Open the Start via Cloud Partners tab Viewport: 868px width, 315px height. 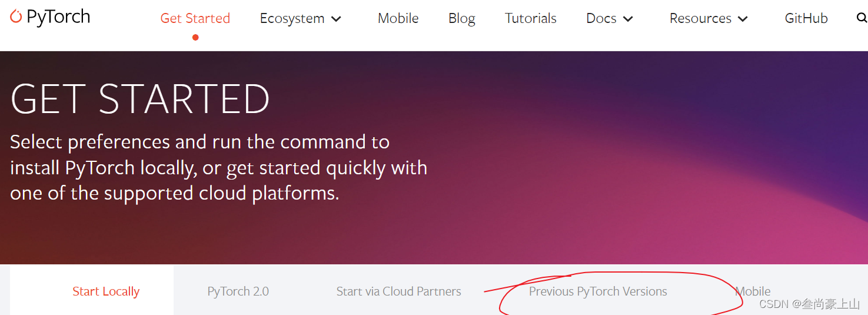click(399, 291)
